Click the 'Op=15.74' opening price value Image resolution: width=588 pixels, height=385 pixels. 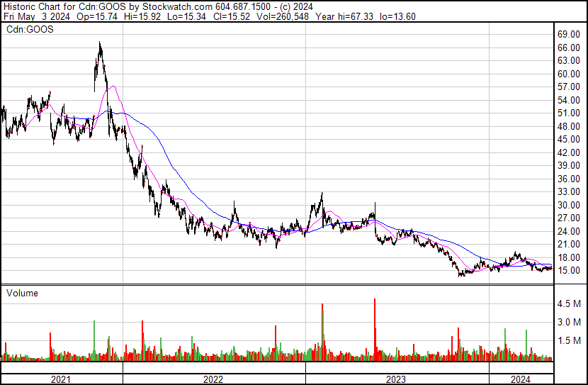pos(97,16)
